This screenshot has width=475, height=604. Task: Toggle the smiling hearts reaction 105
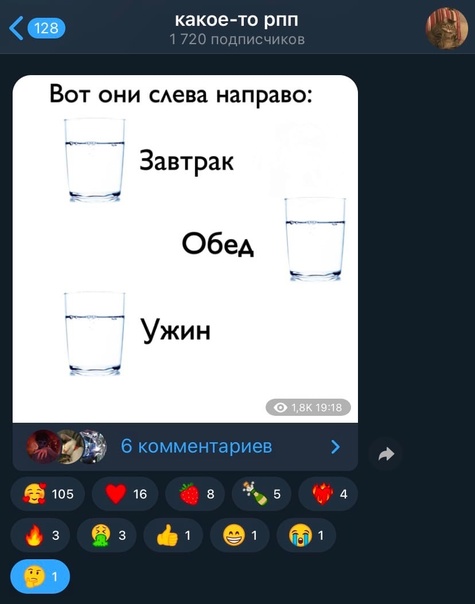(48, 494)
